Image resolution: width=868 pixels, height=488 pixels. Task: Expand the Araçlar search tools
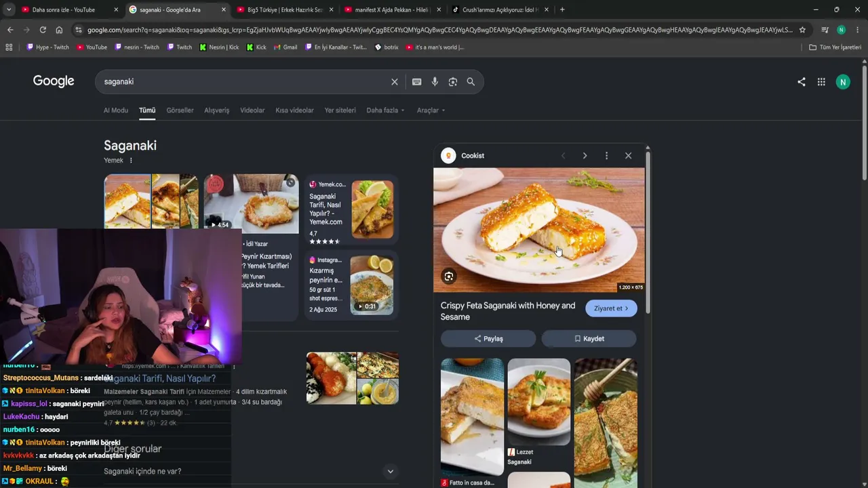tap(431, 110)
